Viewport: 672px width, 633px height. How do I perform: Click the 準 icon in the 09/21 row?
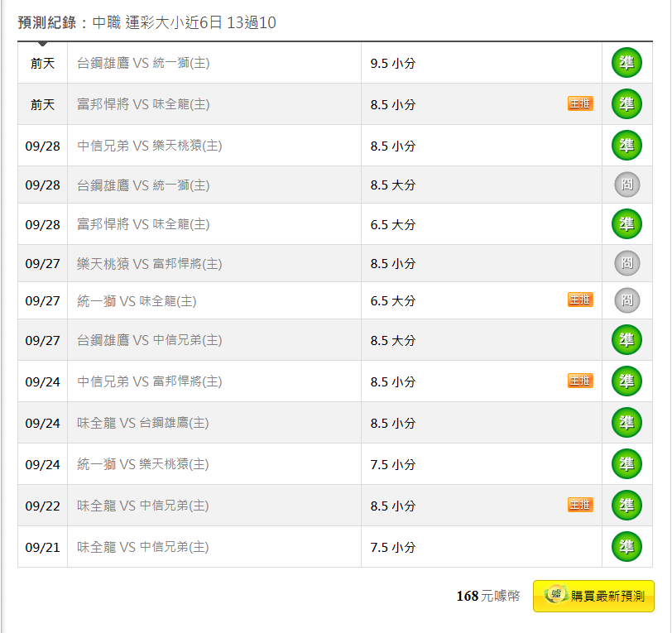(626, 546)
